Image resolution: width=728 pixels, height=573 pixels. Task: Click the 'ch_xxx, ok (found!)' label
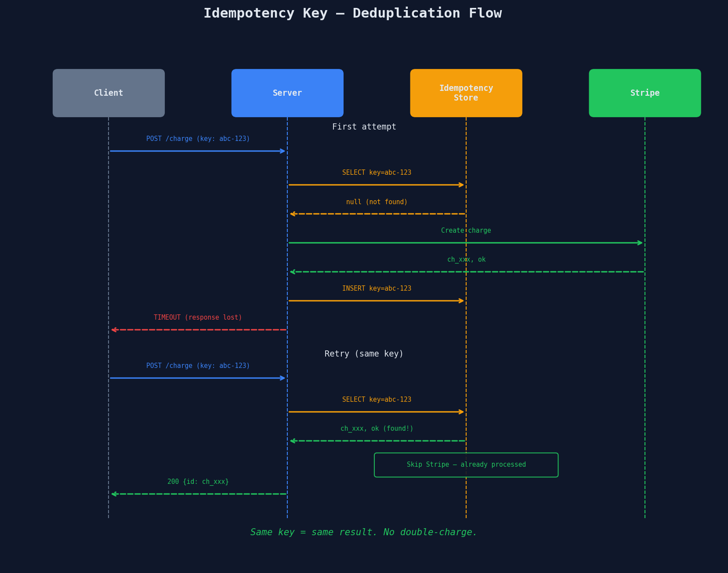377,429
